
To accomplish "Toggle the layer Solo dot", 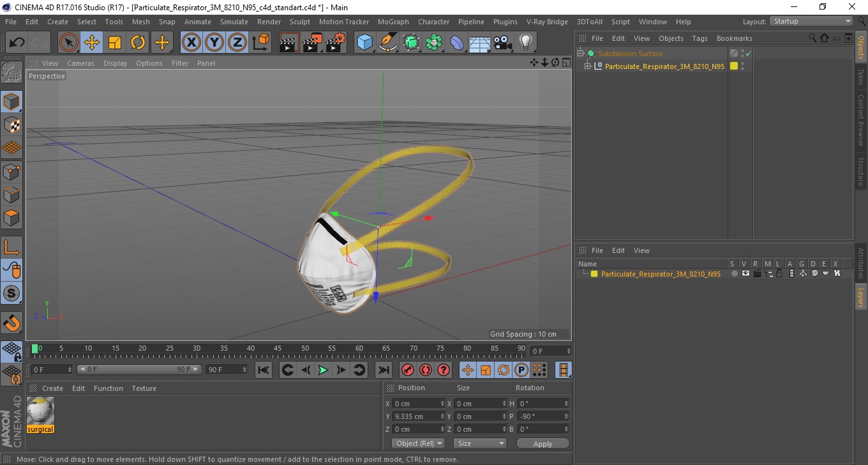I will click(x=734, y=273).
